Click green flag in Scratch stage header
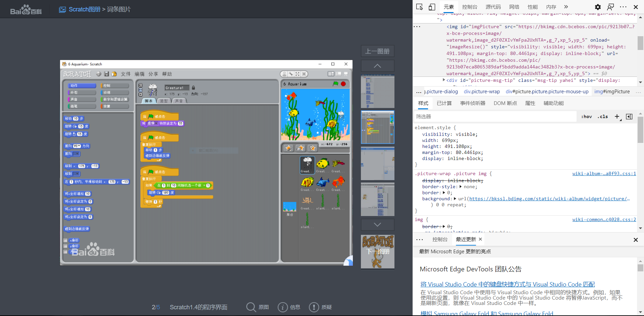The image size is (644, 316). (x=335, y=84)
